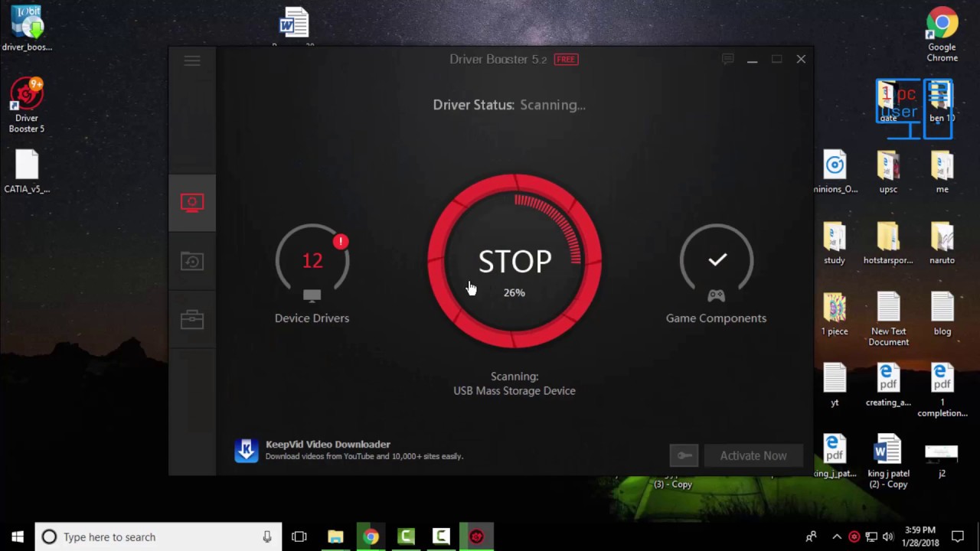This screenshot has width=980, height=551.
Task: Select the naruto folder on the desktop
Action: (x=942, y=243)
